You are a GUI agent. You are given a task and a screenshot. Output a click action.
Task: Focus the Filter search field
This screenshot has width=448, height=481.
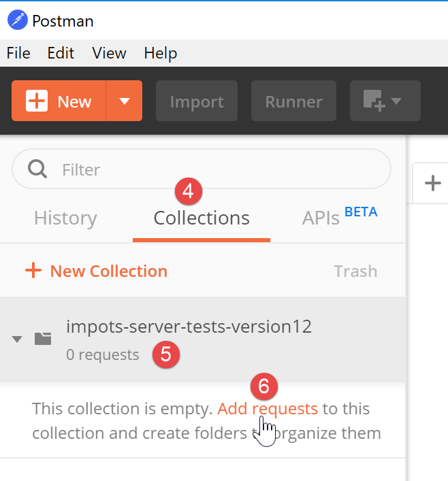point(218,169)
